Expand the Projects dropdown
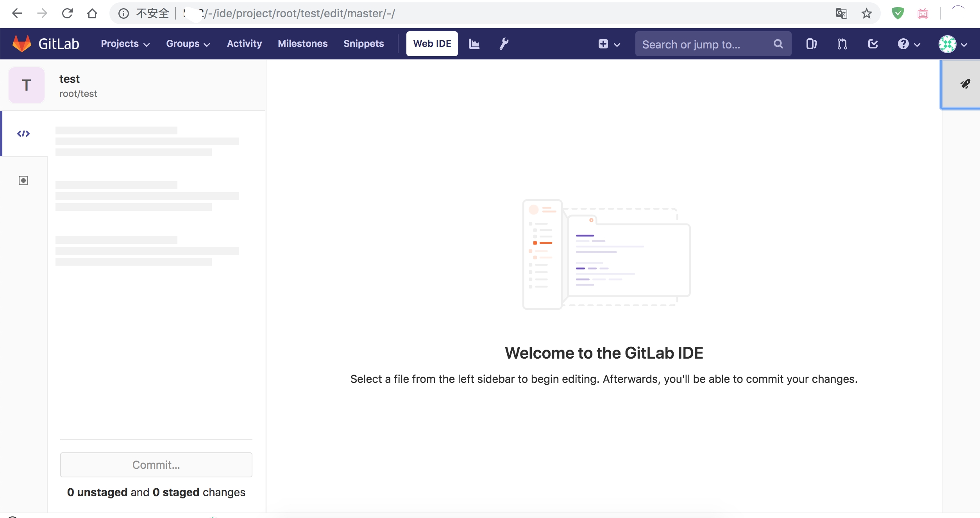 pyautogui.click(x=125, y=43)
